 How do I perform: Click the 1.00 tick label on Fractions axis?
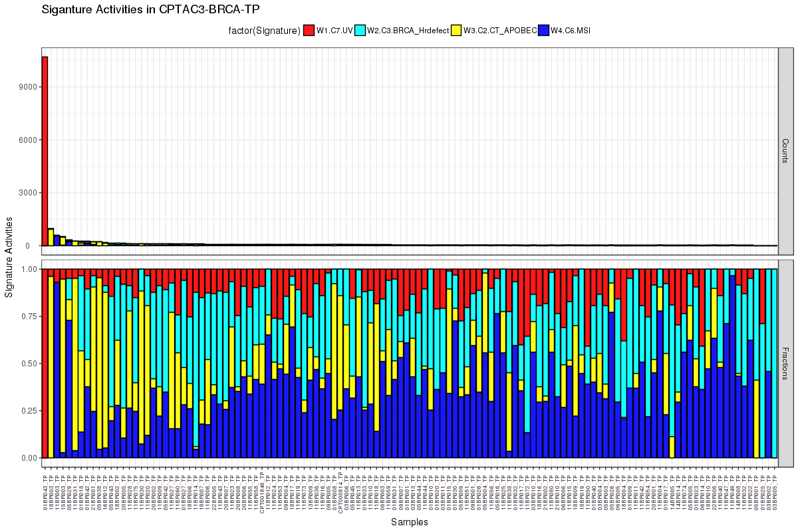tap(29, 269)
